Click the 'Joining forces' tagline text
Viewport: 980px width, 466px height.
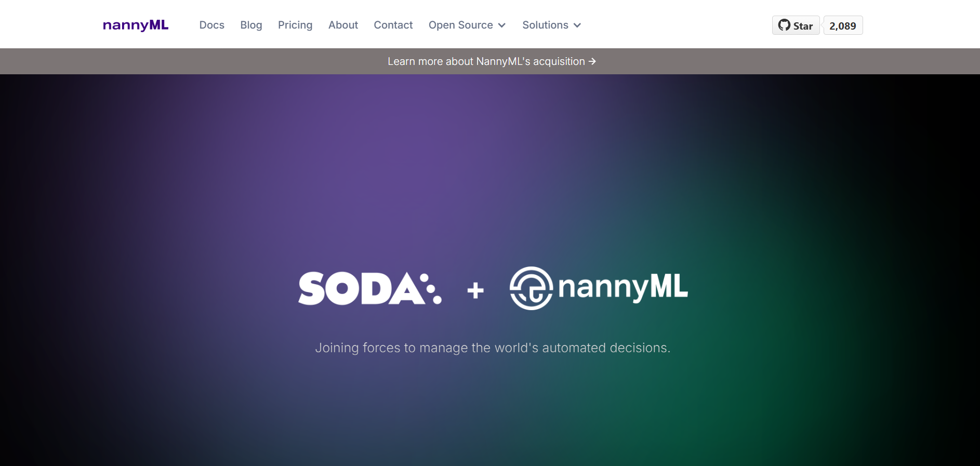493,348
